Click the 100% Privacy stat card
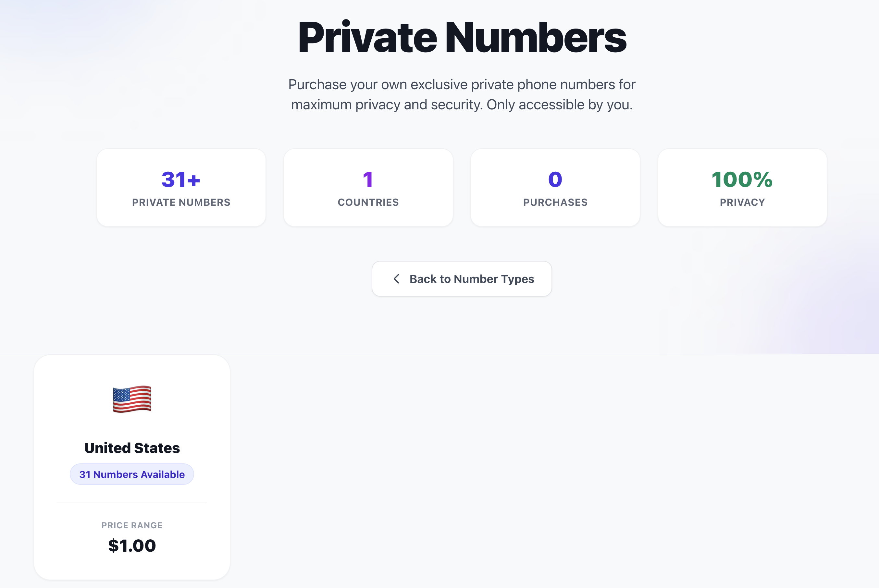 click(741, 187)
